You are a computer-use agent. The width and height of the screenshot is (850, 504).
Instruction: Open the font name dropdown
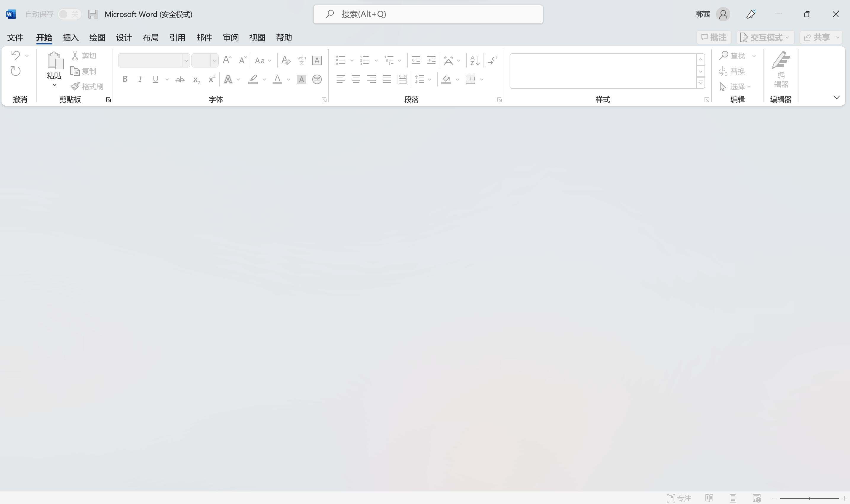click(x=186, y=61)
